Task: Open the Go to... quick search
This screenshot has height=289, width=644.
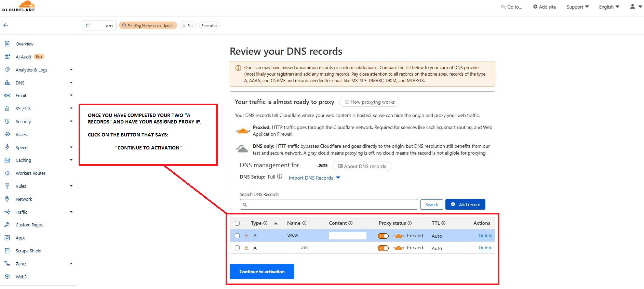Action: 511,7
